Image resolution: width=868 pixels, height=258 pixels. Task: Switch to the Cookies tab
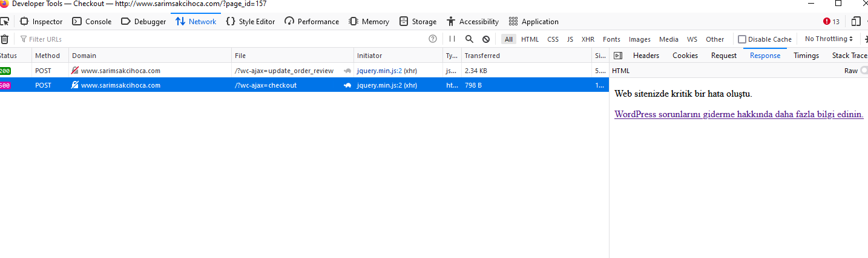point(685,56)
